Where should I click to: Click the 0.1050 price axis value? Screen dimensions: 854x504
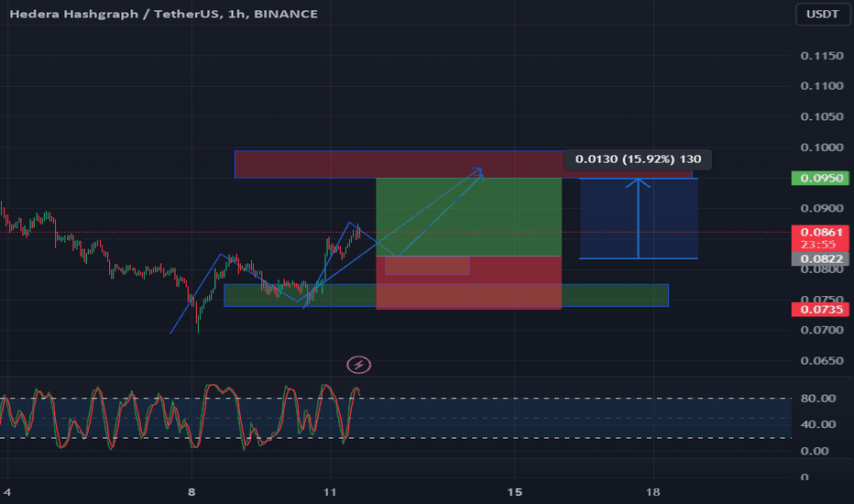(822, 116)
